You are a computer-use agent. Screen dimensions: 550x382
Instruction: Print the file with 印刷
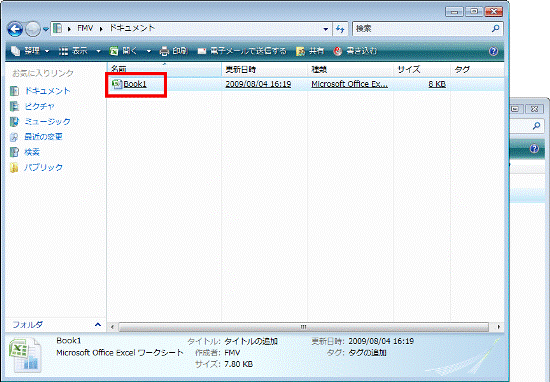[x=174, y=52]
